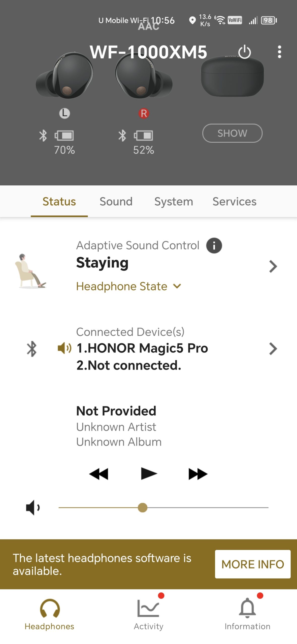Tap the Adaptive Sound Control info icon
The height and width of the screenshot is (644, 297).
214,246
